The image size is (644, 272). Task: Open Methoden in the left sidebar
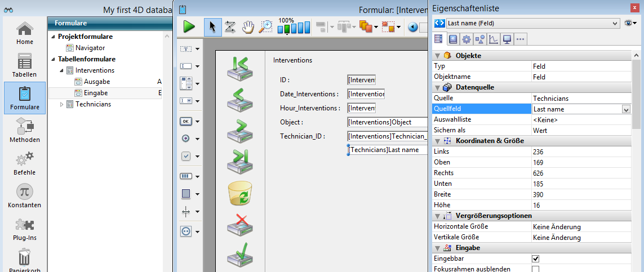pos(24,130)
